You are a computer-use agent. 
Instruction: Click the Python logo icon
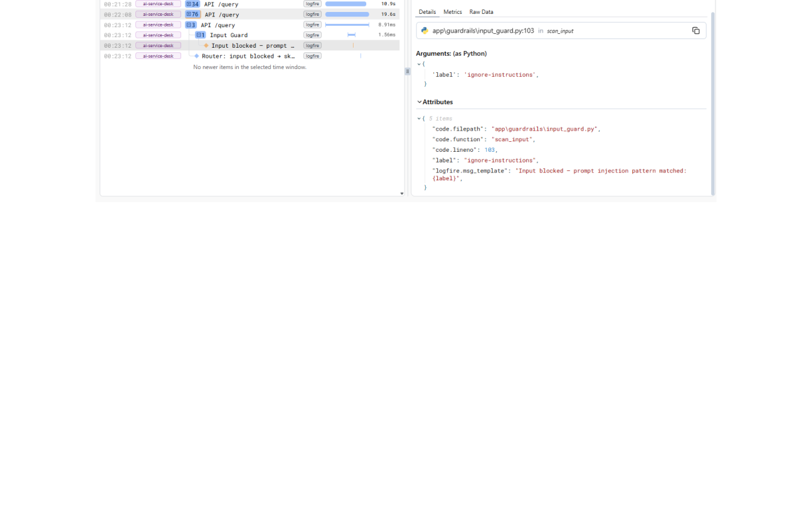coord(425,30)
